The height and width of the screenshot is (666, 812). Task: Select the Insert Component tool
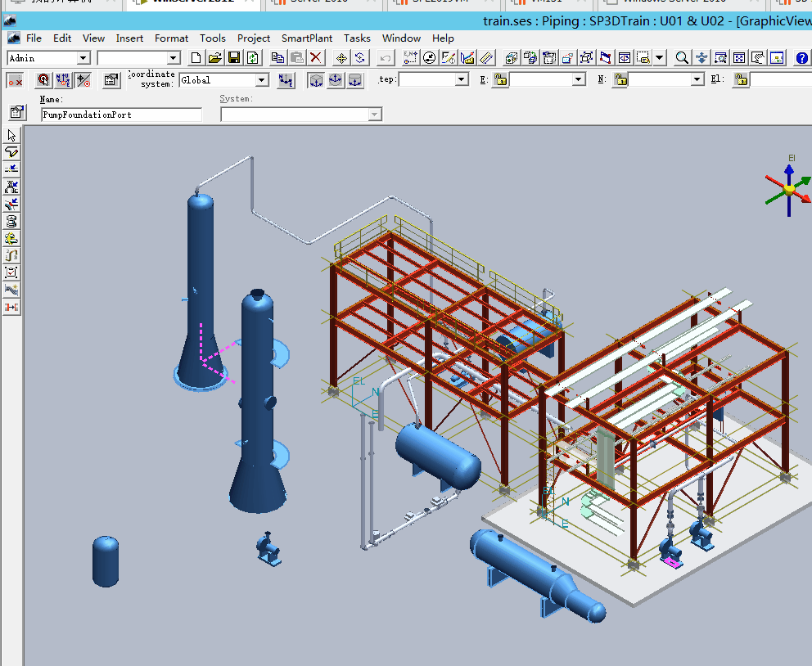tap(11, 187)
